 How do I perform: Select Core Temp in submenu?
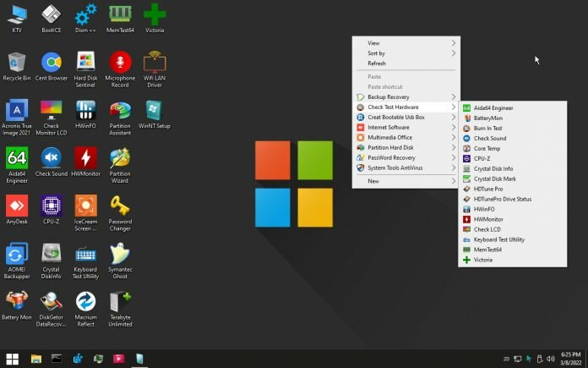[512, 148]
